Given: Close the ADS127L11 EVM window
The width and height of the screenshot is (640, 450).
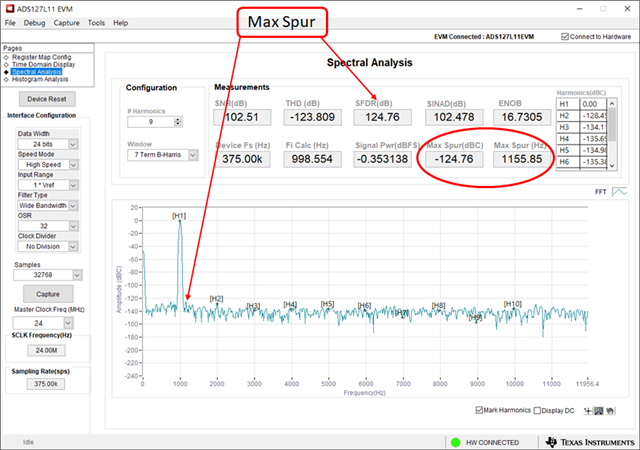Looking at the screenshot, I should (x=627, y=9).
